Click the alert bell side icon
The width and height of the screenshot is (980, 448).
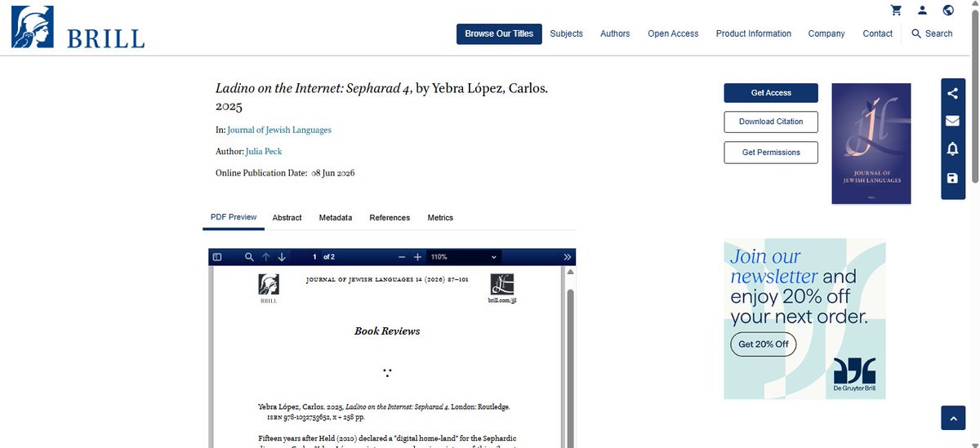point(953,149)
